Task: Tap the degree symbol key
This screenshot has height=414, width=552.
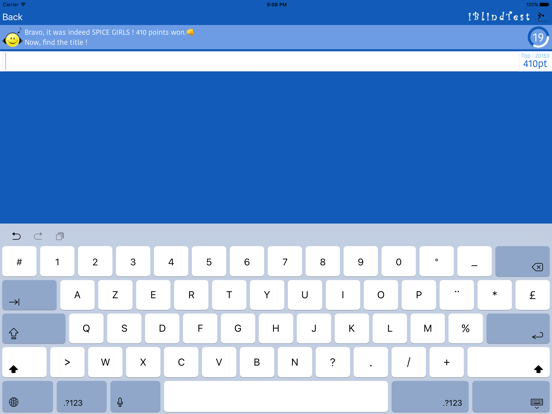Action: tap(437, 261)
